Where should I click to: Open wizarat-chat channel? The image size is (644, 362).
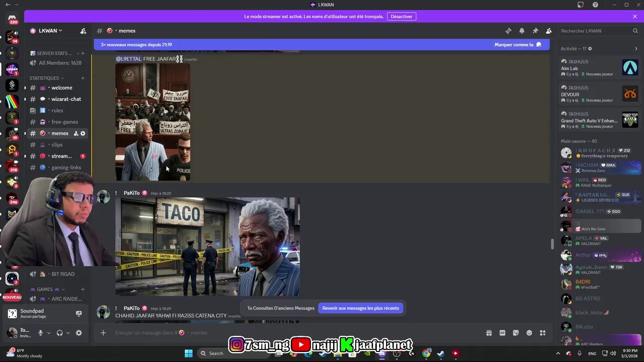(x=58, y=99)
